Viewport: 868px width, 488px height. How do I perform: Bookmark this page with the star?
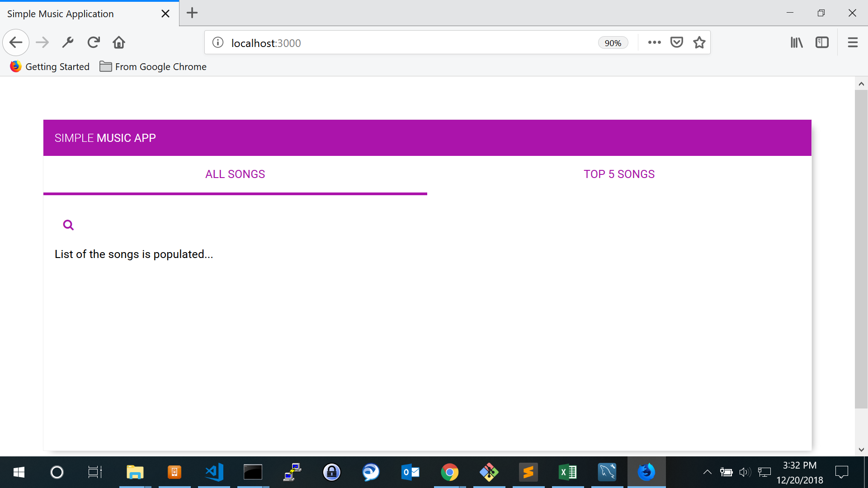pyautogui.click(x=699, y=42)
